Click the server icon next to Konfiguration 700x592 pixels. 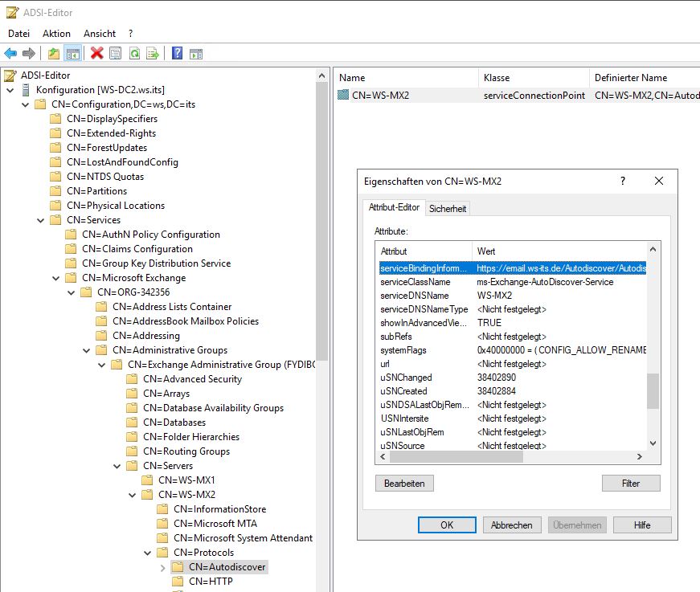(26, 90)
